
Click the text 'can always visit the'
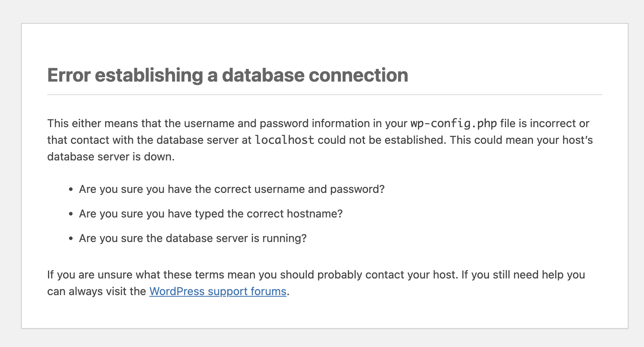point(97,292)
